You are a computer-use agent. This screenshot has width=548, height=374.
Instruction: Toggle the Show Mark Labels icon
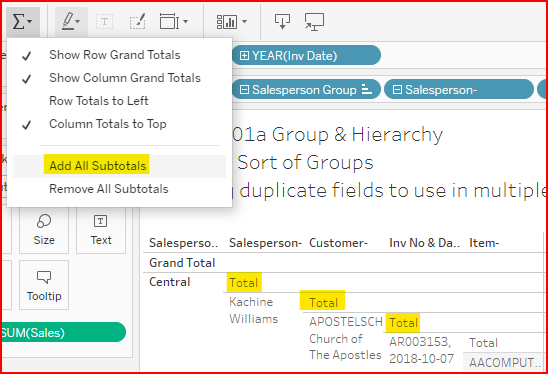104,22
